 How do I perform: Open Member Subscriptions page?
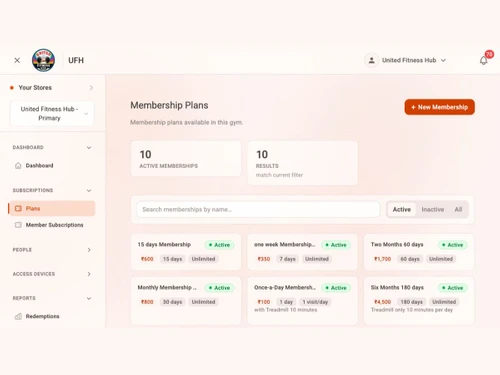52,225
